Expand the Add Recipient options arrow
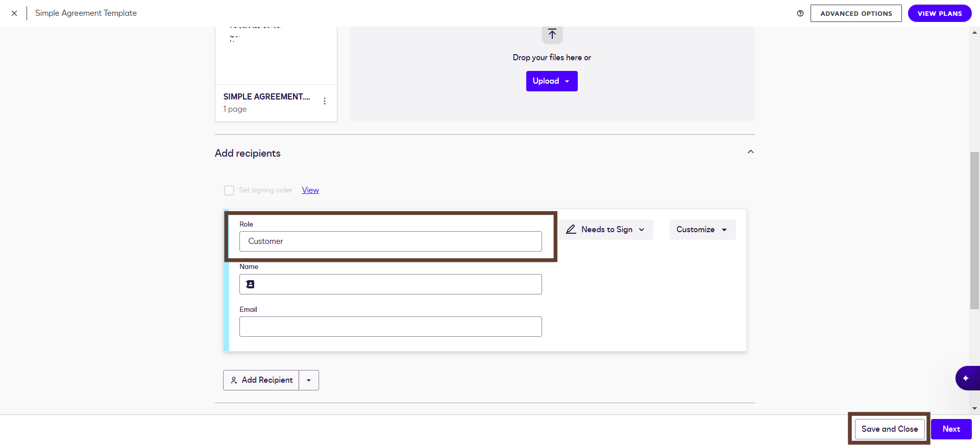Viewport: 980px width, 445px height. pyautogui.click(x=309, y=380)
